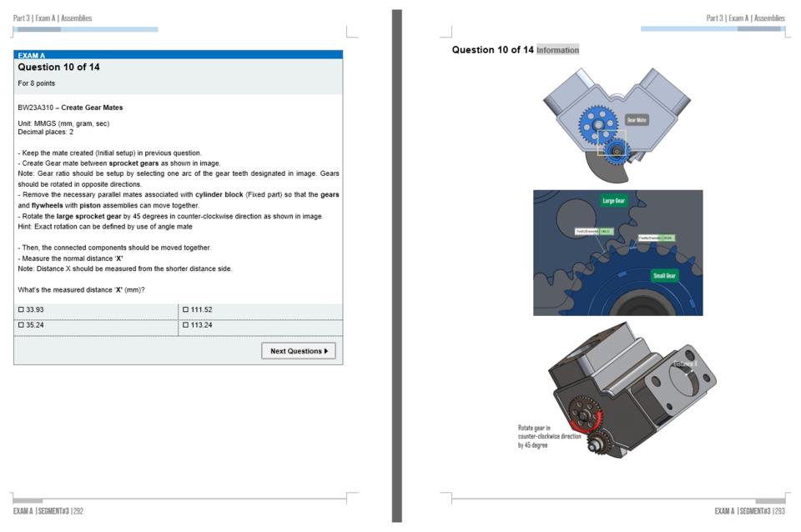Click the dark cylinder block rotation image

tap(632, 389)
